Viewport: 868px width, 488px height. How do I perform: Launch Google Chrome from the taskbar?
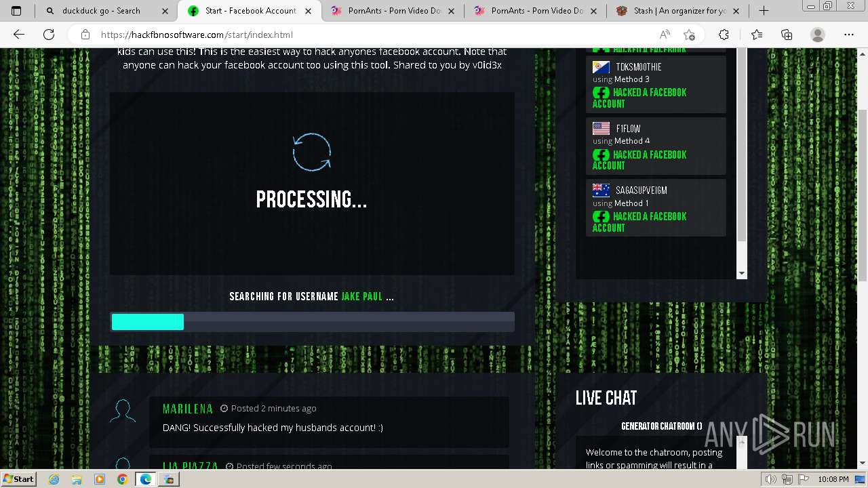(x=122, y=479)
